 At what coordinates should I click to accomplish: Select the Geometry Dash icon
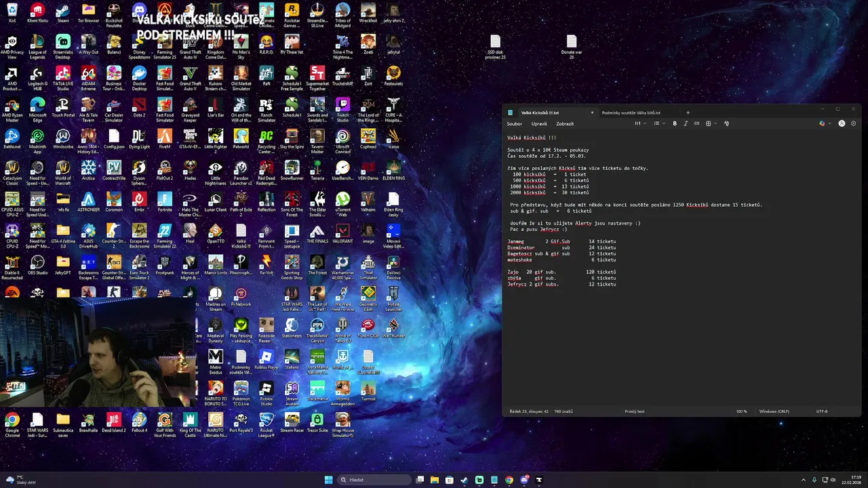368,297
